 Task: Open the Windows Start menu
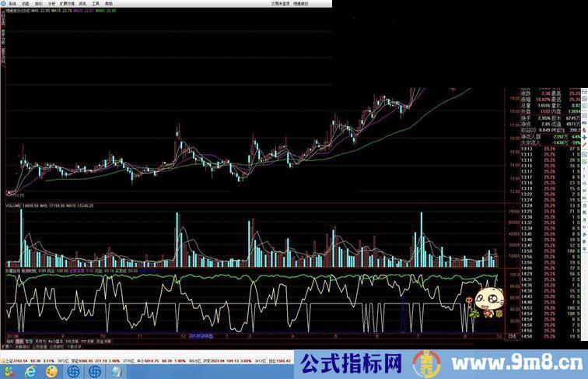coord(9,373)
